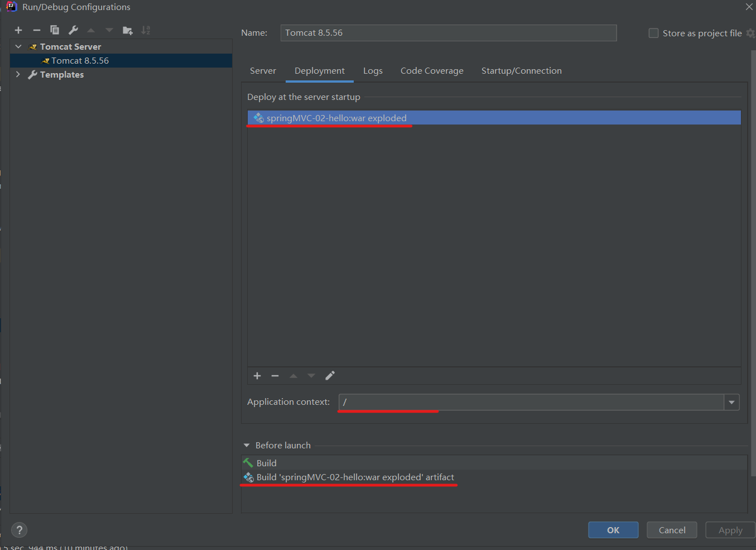The width and height of the screenshot is (756, 550).
Task: Collapse the Tomcat Server node
Action: pos(18,46)
